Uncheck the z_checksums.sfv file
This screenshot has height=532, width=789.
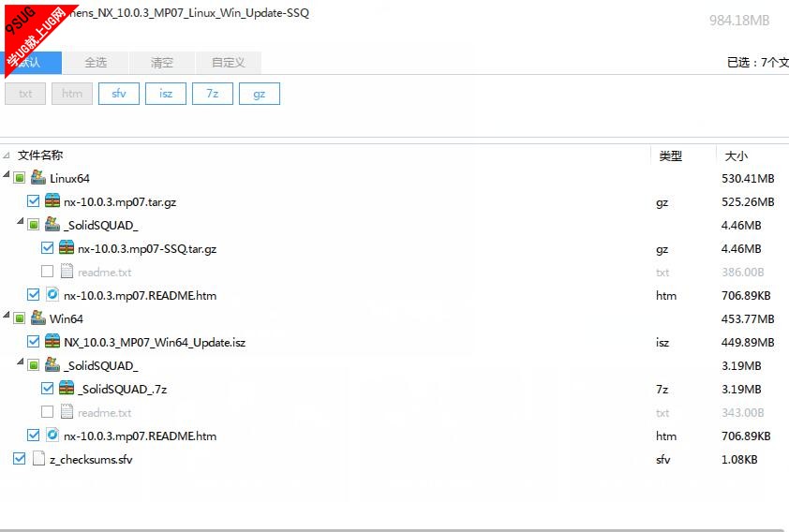(19, 458)
